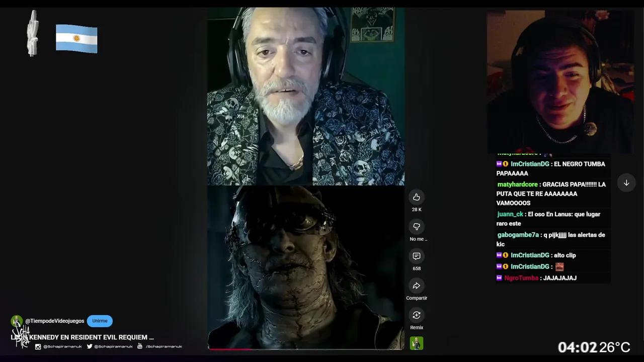
Task: Open the @TiempodeVideojuegos channel name
Action: pos(55,321)
